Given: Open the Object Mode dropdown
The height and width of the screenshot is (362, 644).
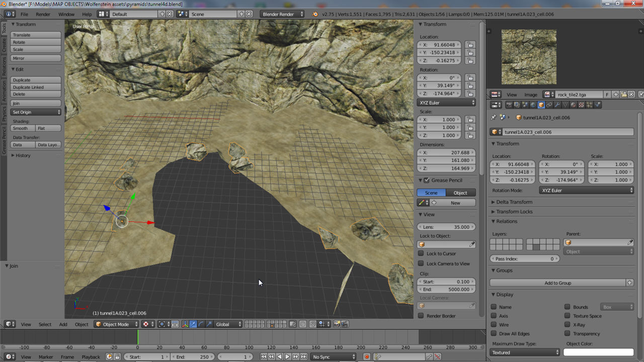Looking at the screenshot, I should pyautogui.click(x=116, y=324).
